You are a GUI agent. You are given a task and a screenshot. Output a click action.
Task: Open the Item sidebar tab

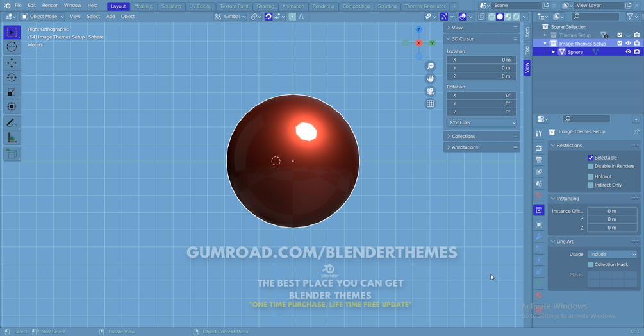coord(527,32)
